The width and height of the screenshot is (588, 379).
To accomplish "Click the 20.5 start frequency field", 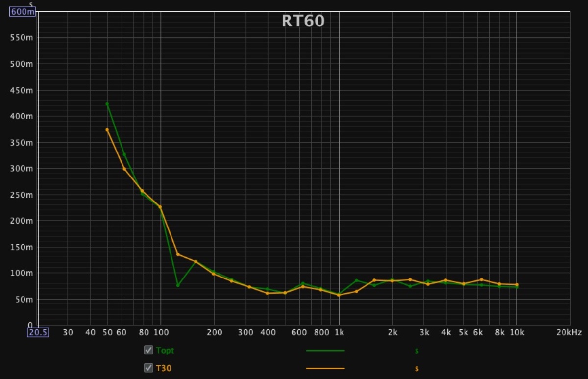I will [x=38, y=332].
